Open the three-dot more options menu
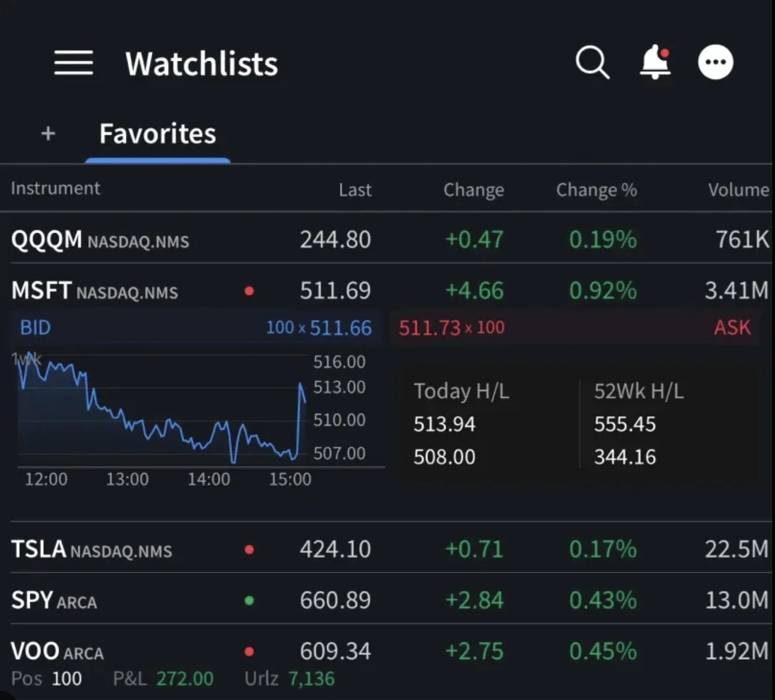The width and height of the screenshot is (775, 700). tap(715, 61)
